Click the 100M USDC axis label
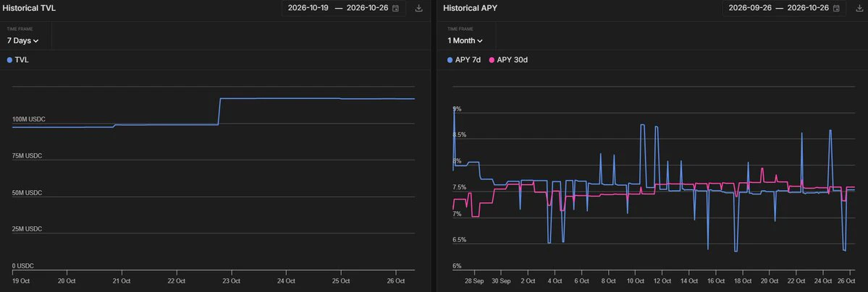 (28, 119)
